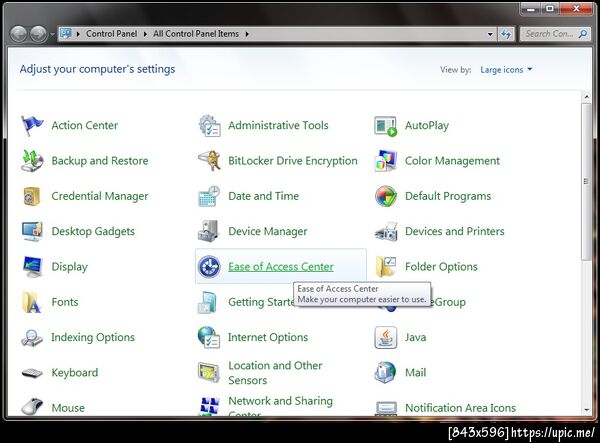Open the Date and Time calendar icon

[x=209, y=196]
